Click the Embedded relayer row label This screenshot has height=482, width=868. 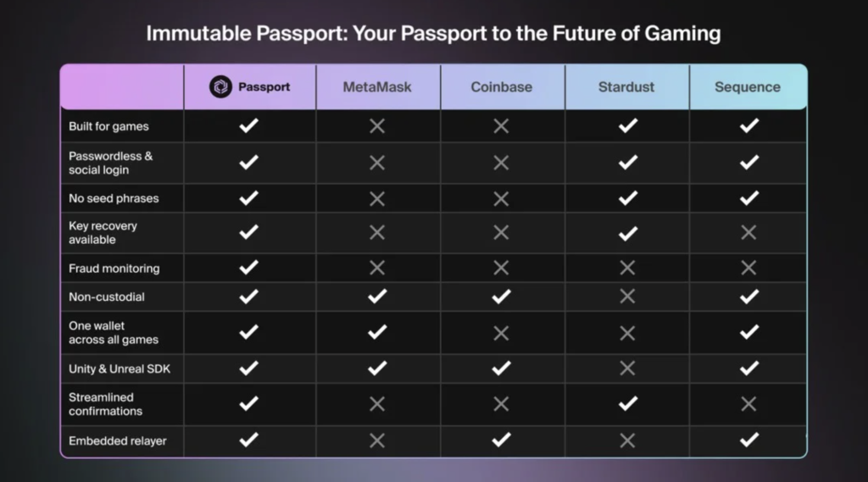tap(117, 441)
